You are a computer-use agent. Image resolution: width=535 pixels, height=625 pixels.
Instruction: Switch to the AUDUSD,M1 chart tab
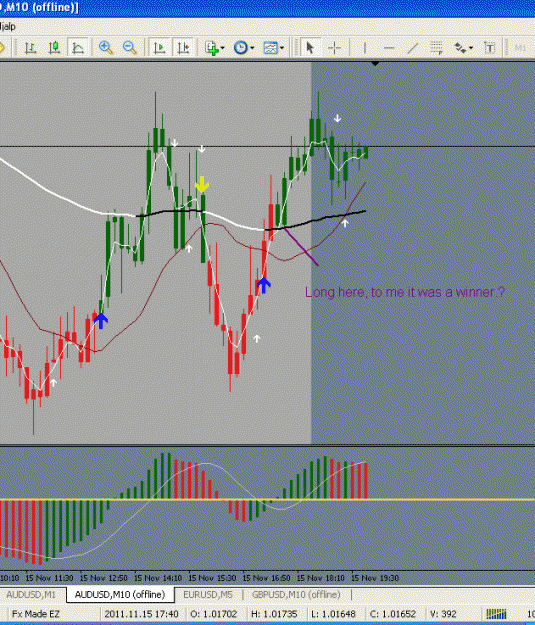[31, 594]
